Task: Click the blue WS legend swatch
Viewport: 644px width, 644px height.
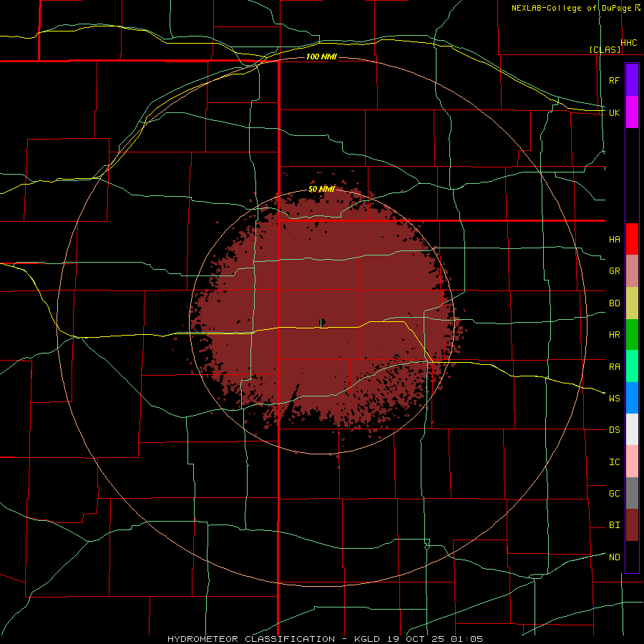Action: (632, 398)
